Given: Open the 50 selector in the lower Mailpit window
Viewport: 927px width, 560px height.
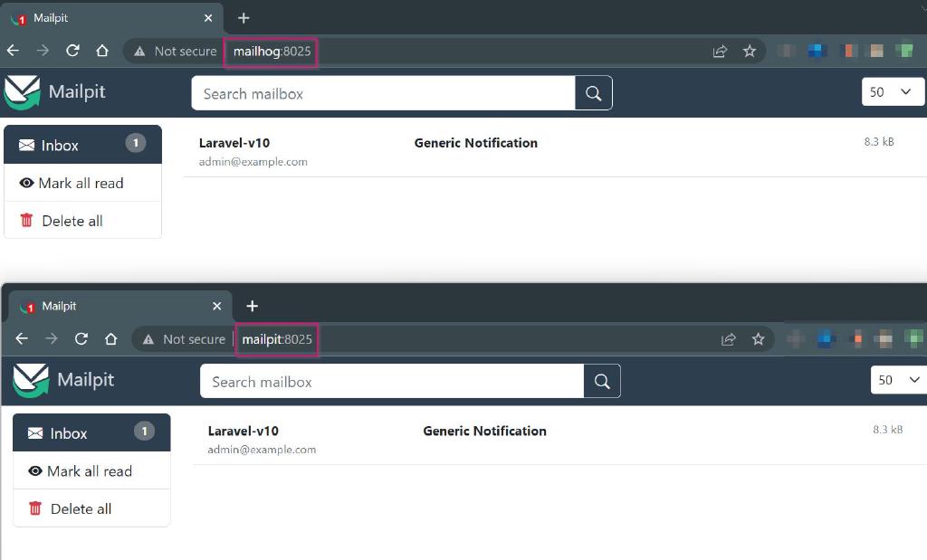Looking at the screenshot, I should click(901, 380).
